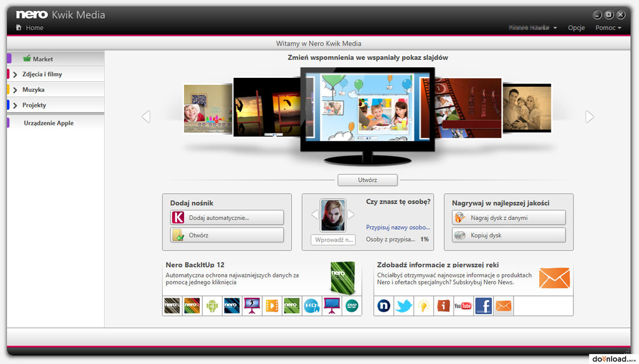Click the green Nero BackItUp product box image
The height and width of the screenshot is (364, 639).
pos(343,277)
